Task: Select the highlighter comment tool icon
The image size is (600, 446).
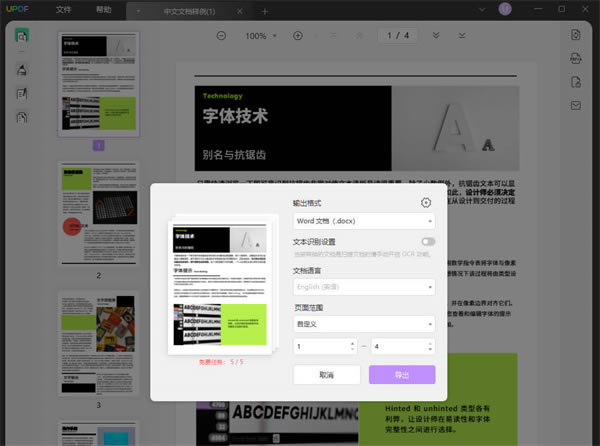Action: point(22,70)
